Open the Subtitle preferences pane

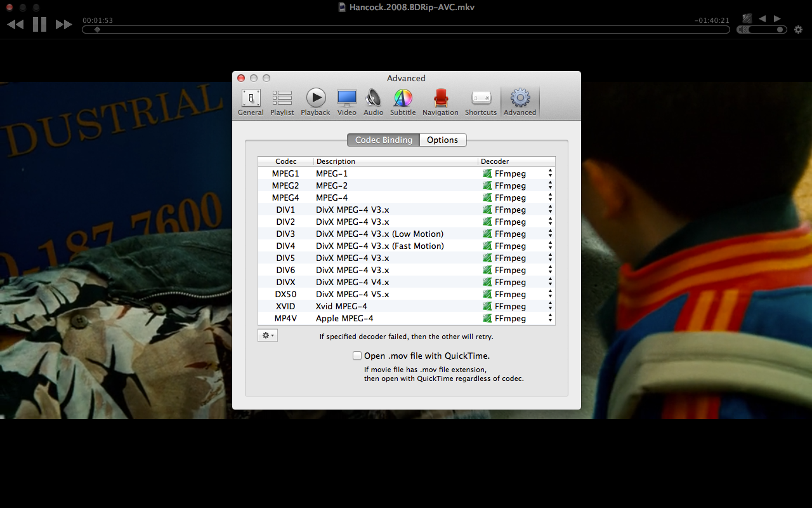point(403,102)
